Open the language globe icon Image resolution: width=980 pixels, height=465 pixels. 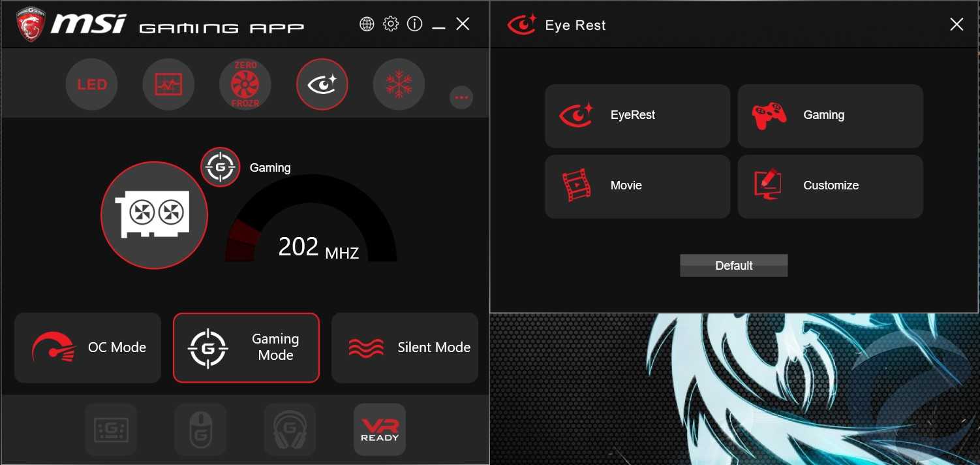[x=367, y=24]
